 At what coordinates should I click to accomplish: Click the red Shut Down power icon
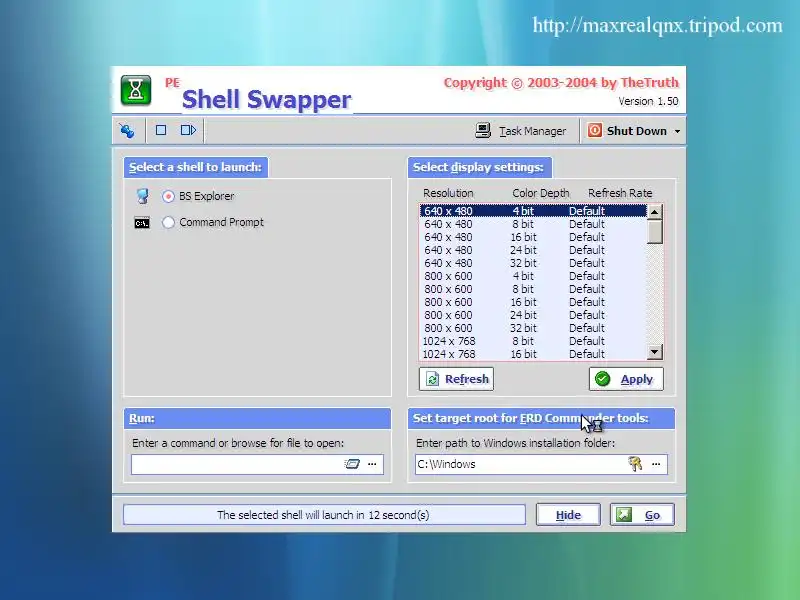coord(594,131)
